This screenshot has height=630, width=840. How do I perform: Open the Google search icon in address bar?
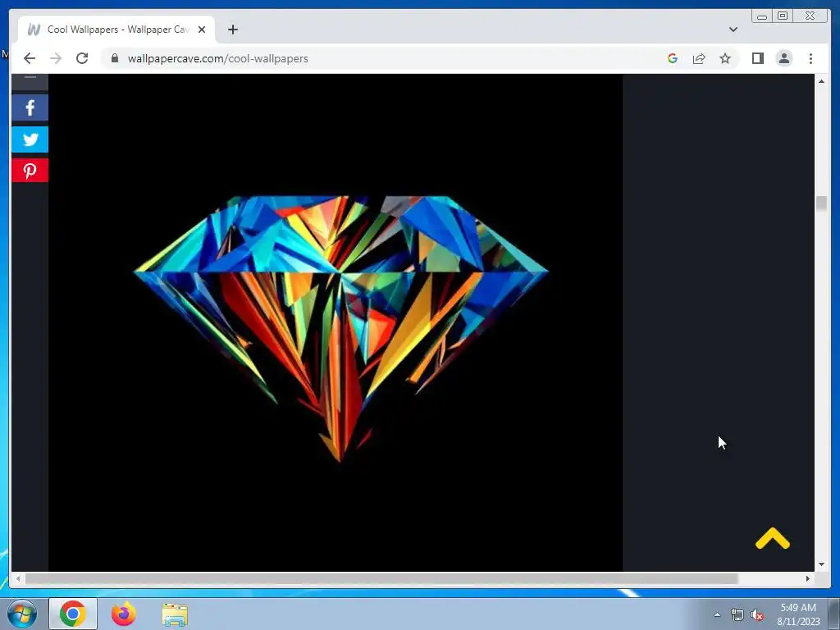pos(673,58)
